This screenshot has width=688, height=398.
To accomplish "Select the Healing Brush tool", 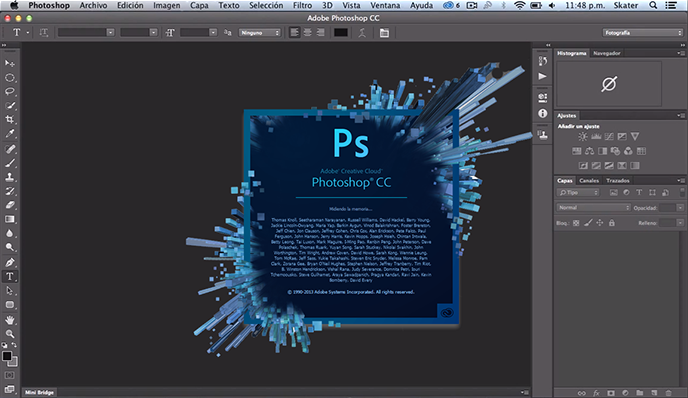I will 10,149.
